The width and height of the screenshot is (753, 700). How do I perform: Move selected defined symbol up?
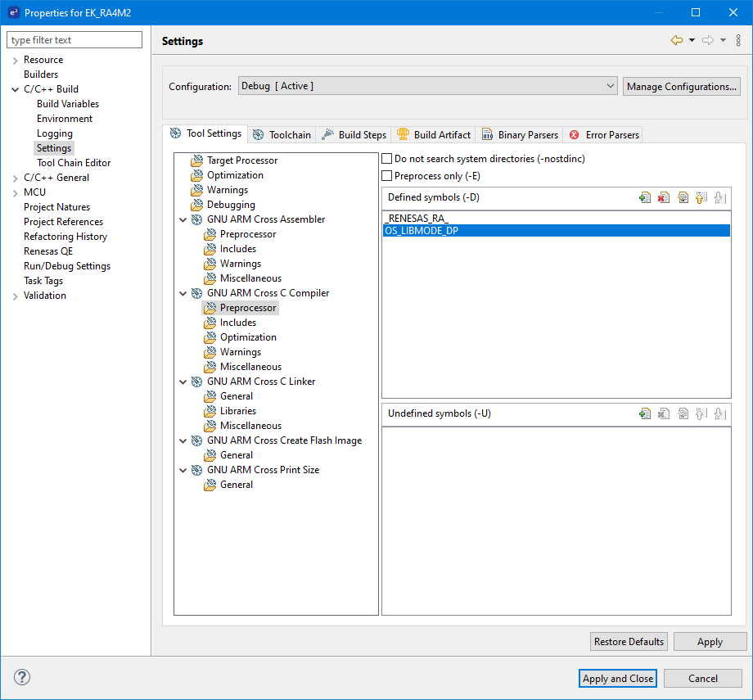[x=701, y=197]
